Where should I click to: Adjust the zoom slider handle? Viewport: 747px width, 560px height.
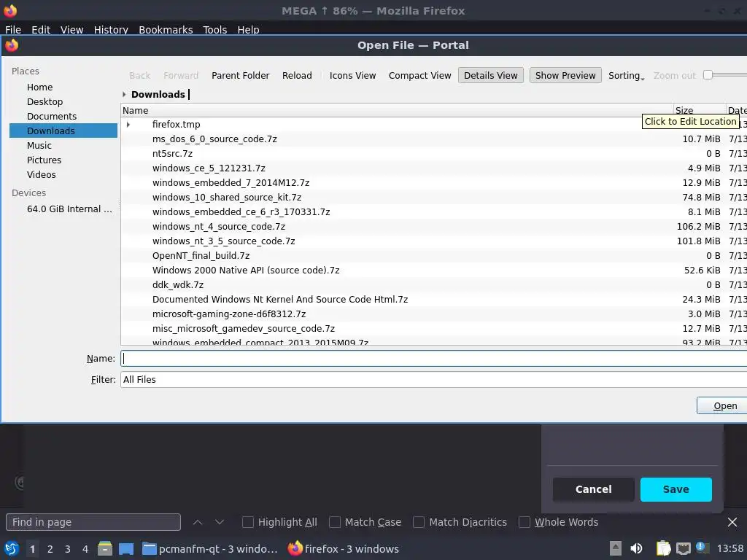[x=708, y=75]
